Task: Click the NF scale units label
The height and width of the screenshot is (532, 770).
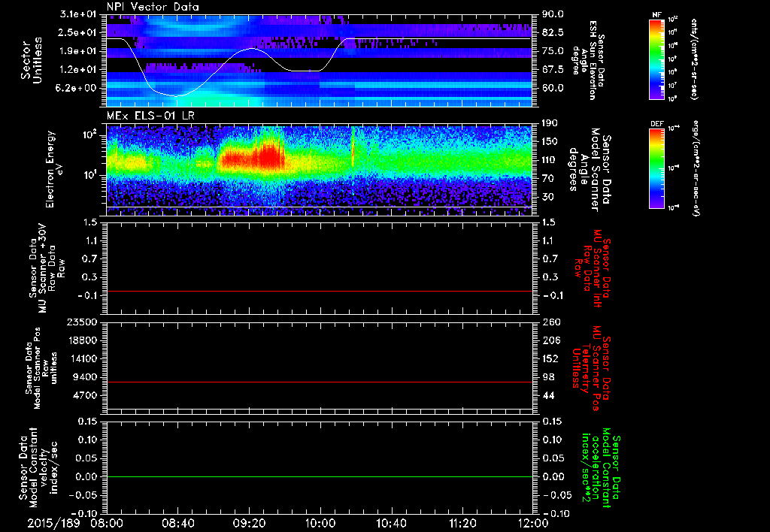Action: click(x=693, y=59)
